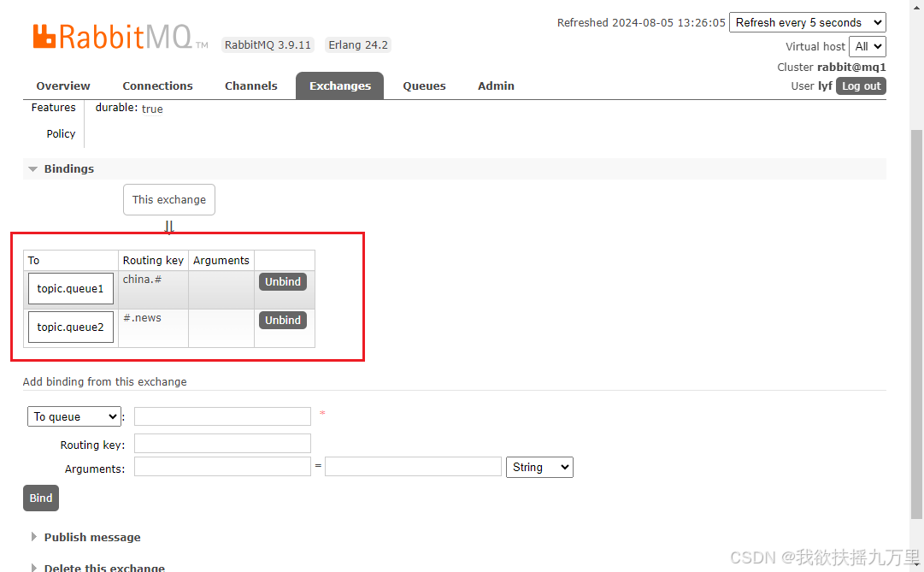
Task: Click the china.# routing key cell
Action: (153, 290)
